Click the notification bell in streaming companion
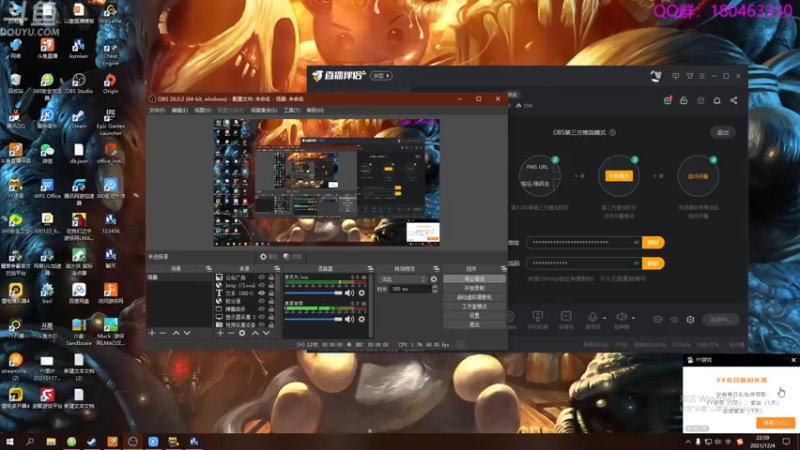Image resolution: width=800 pixels, height=450 pixels. click(x=717, y=101)
